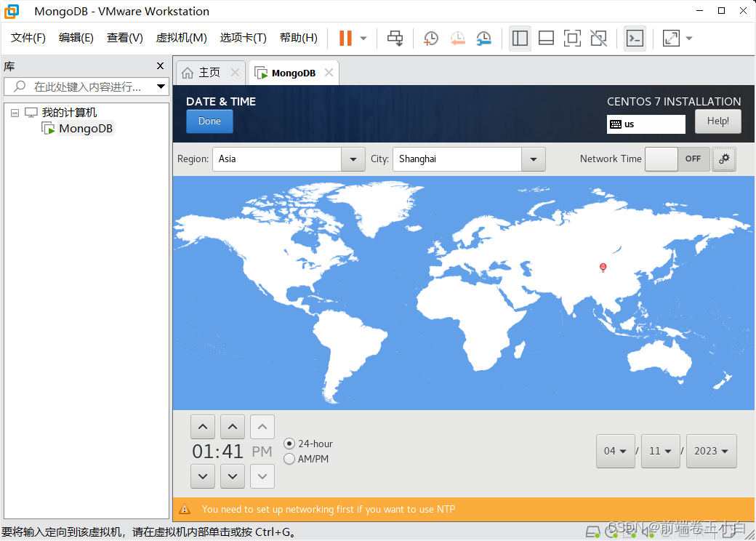Increase the minutes value

click(x=233, y=427)
